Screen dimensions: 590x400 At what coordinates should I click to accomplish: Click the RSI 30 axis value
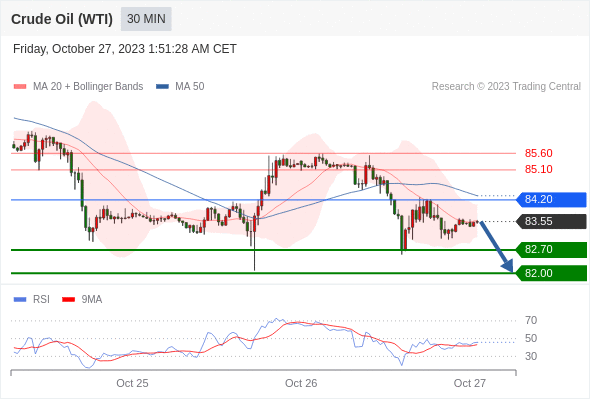tap(531, 356)
